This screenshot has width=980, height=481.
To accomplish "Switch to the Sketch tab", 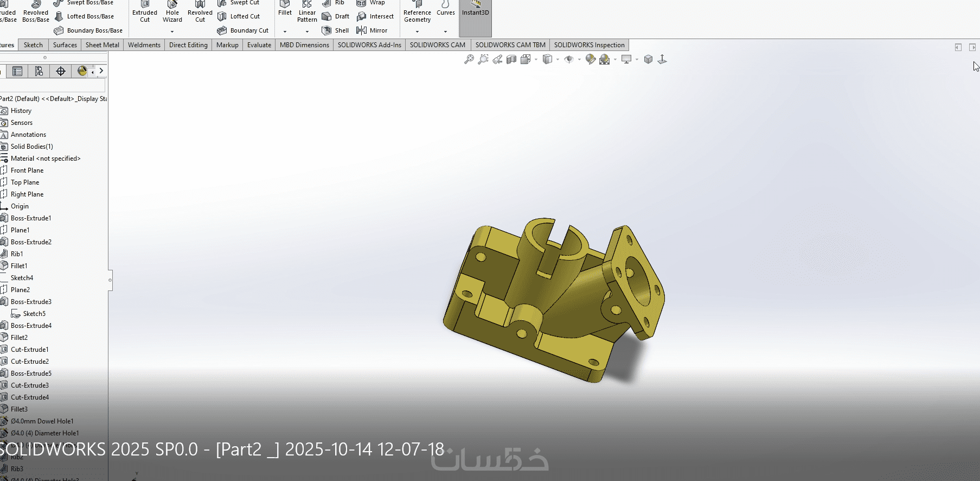I will pyautogui.click(x=33, y=45).
